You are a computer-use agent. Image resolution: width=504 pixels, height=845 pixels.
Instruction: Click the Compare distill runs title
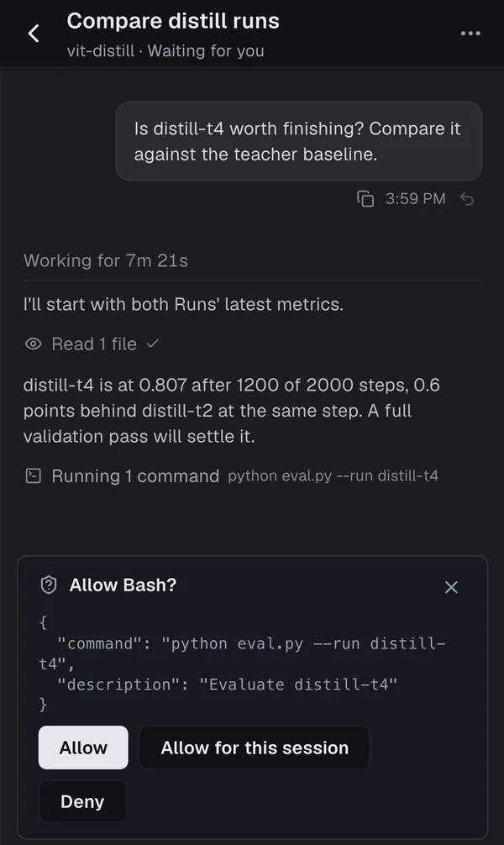(173, 21)
